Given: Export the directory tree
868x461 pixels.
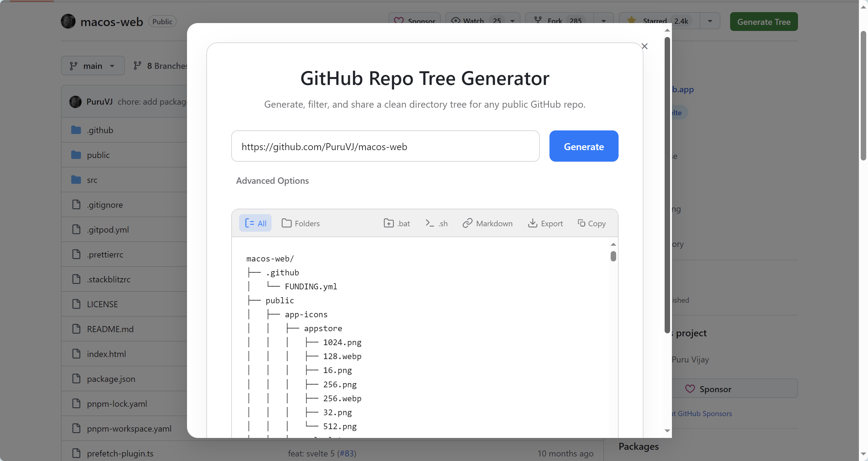Looking at the screenshot, I should point(545,223).
